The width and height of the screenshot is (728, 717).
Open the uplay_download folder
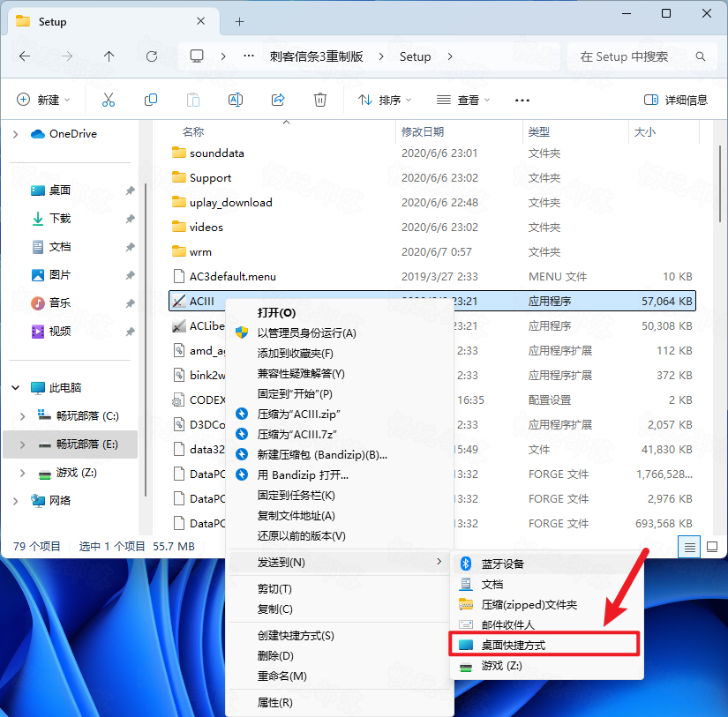point(230,203)
